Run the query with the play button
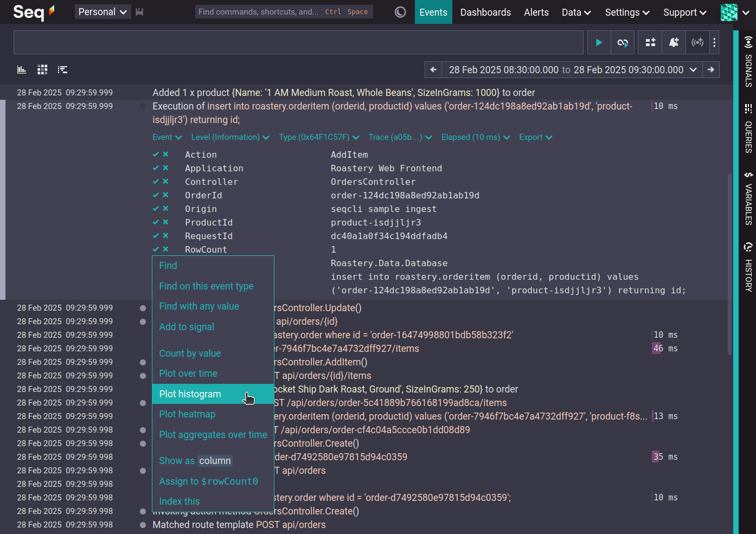The height and width of the screenshot is (534, 756). [599, 42]
